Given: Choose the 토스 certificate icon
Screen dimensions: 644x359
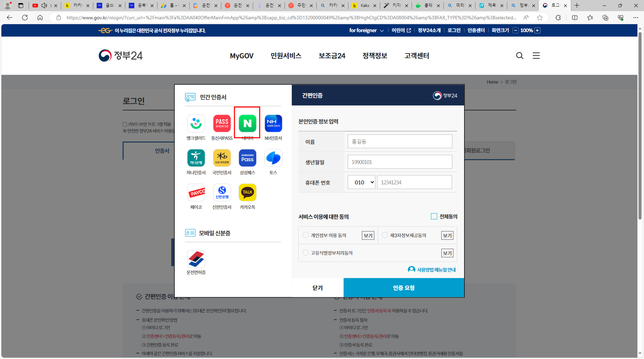Looking at the screenshot, I should point(273,158).
